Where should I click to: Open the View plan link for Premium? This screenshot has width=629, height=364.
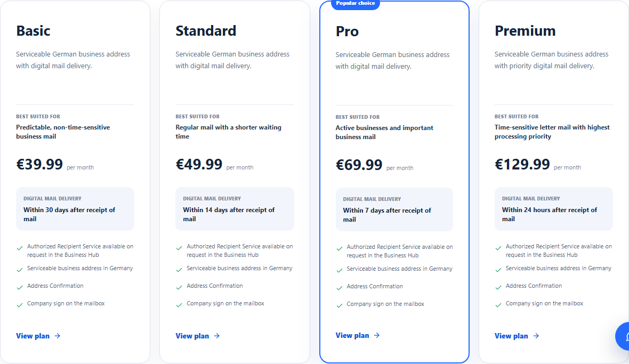517,336
